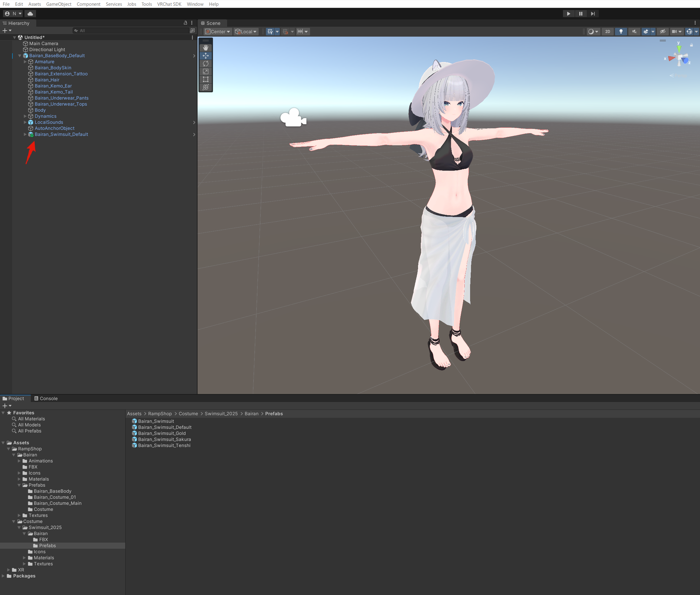The image size is (700, 595).
Task: Toggle hidden objects visibility eye
Action: (x=662, y=31)
